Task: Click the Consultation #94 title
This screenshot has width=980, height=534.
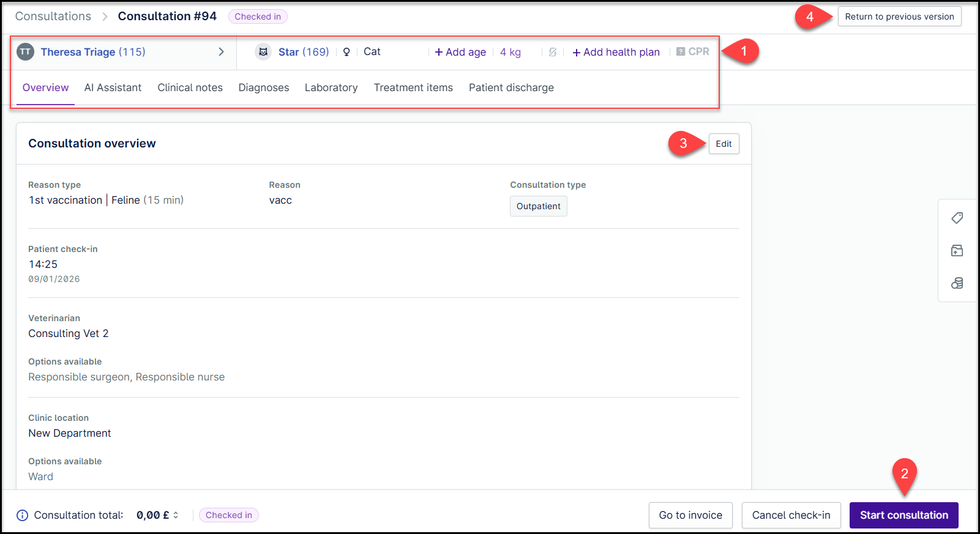Action: (167, 17)
